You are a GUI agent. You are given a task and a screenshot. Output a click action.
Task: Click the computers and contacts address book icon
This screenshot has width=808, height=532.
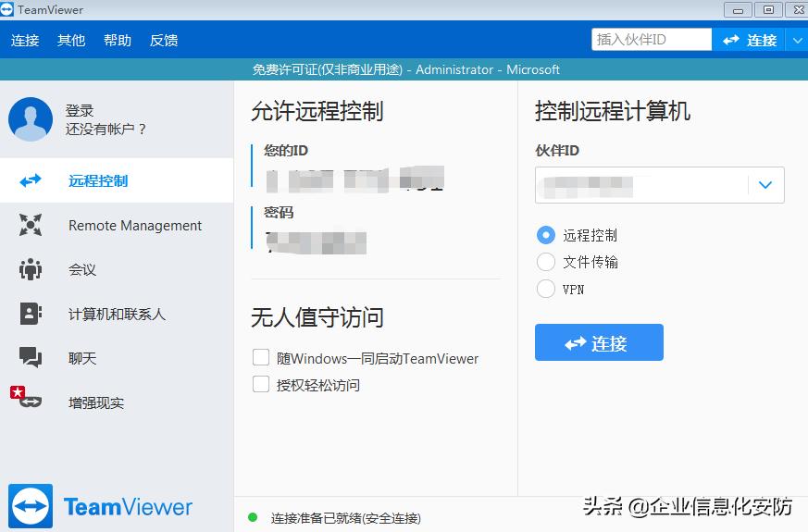pyautogui.click(x=31, y=313)
